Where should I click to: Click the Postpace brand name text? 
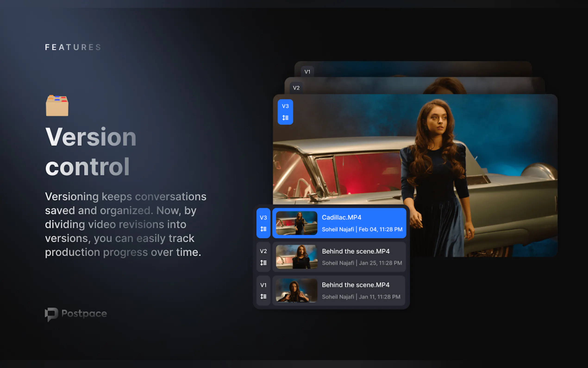coord(84,314)
